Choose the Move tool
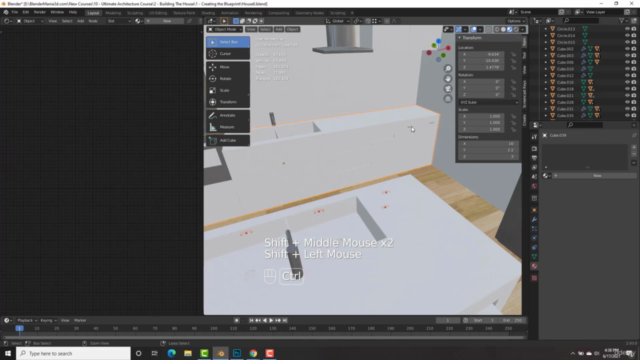This screenshot has width=640, height=360. click(x=228, y=67)
